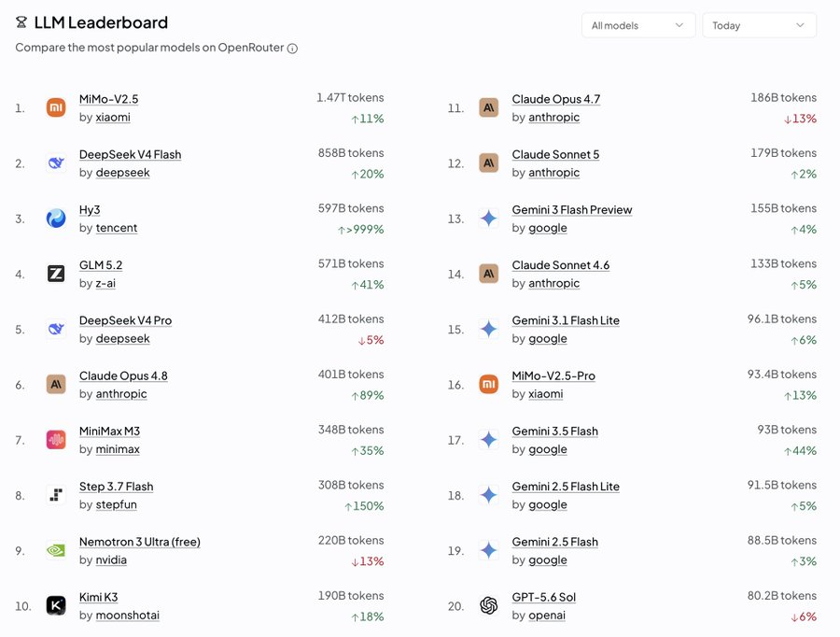
Task: View the Claude Sonnet 5 model
Action: [555, 154]
